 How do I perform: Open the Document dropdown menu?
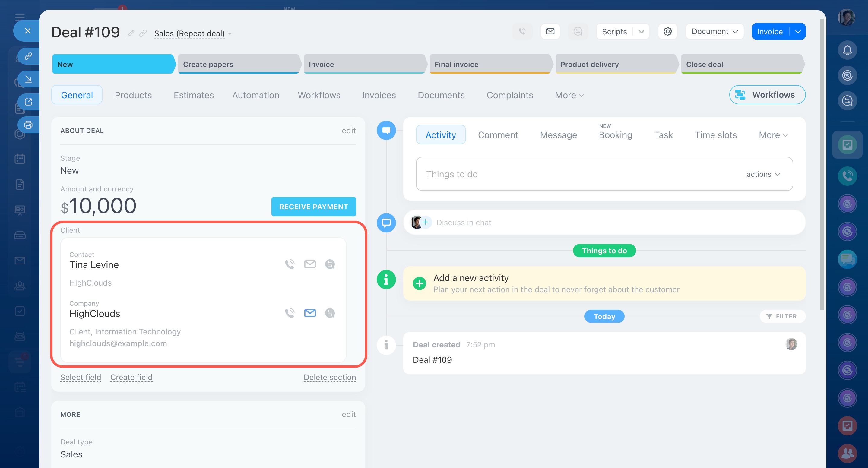click(x=714, y=31)
